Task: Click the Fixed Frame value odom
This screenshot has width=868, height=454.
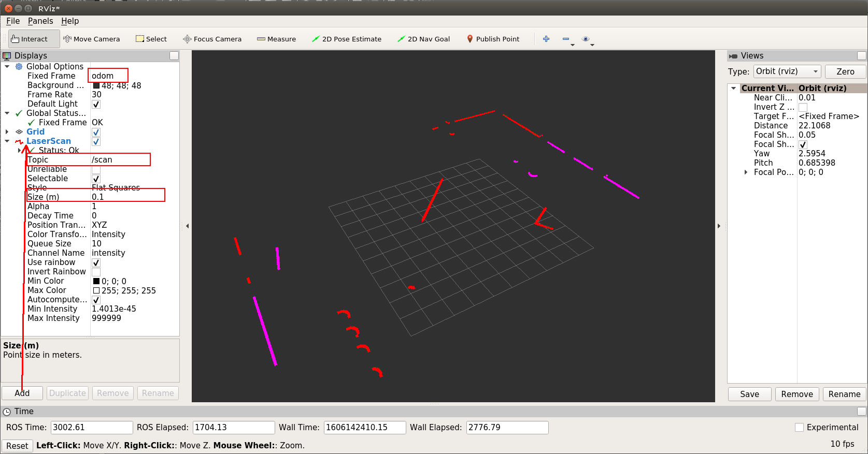Action: tap(103, 76)
